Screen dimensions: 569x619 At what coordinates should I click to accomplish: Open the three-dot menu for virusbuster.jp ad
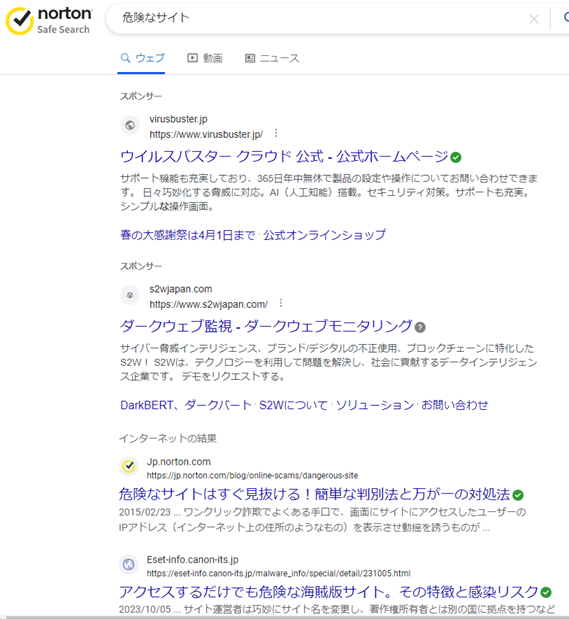click(276, 133)
